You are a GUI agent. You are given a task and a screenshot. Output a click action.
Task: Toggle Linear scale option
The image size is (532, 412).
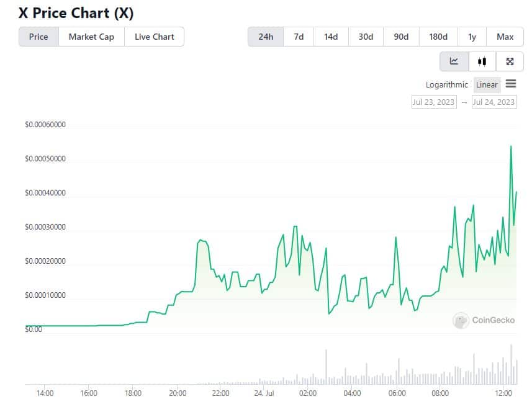click(487, 85)
